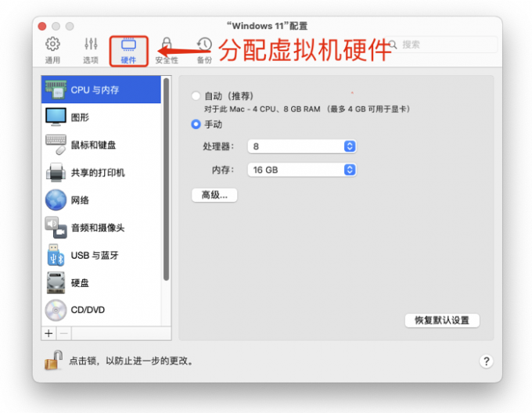Close the configuration window with red button
532x413 pixels.
pyautogui.click(x=42, y=26)
